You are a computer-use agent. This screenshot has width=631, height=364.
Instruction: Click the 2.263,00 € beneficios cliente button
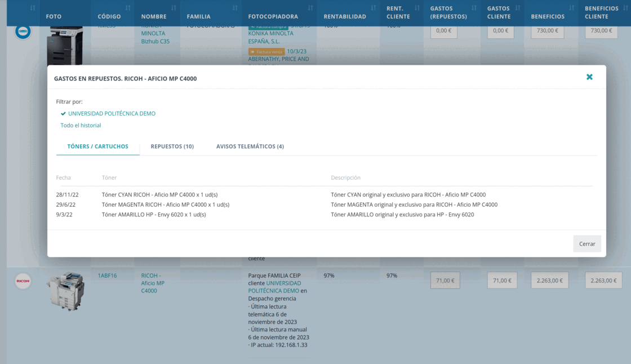click(x=603, y=281)
